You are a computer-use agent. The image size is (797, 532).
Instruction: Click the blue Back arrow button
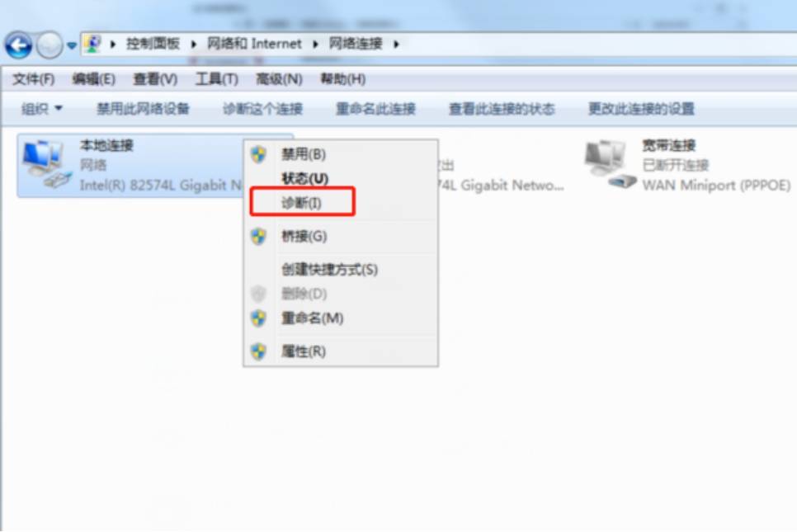coord(19,45)
